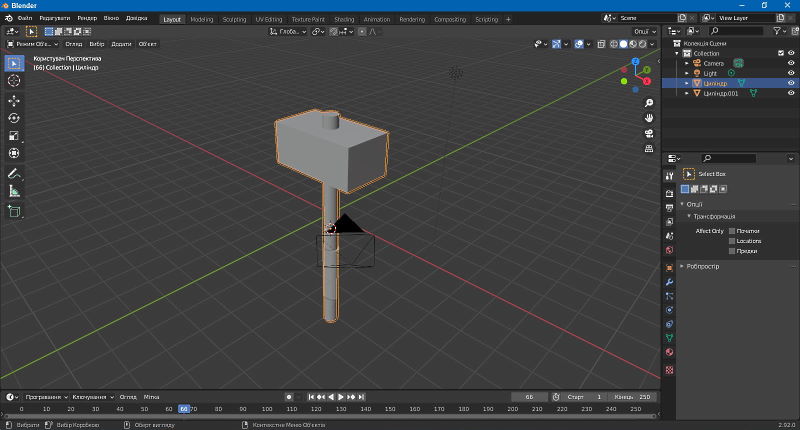Collapse the Трансформація subpanel
The image size is (800, 430).
(688, 216)
